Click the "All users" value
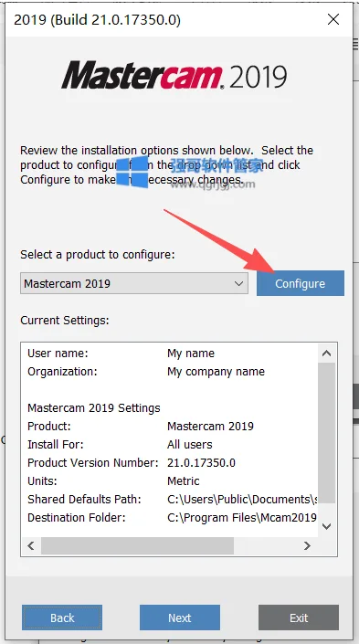This screenshot has height=644, width=359. click(190, 445)
